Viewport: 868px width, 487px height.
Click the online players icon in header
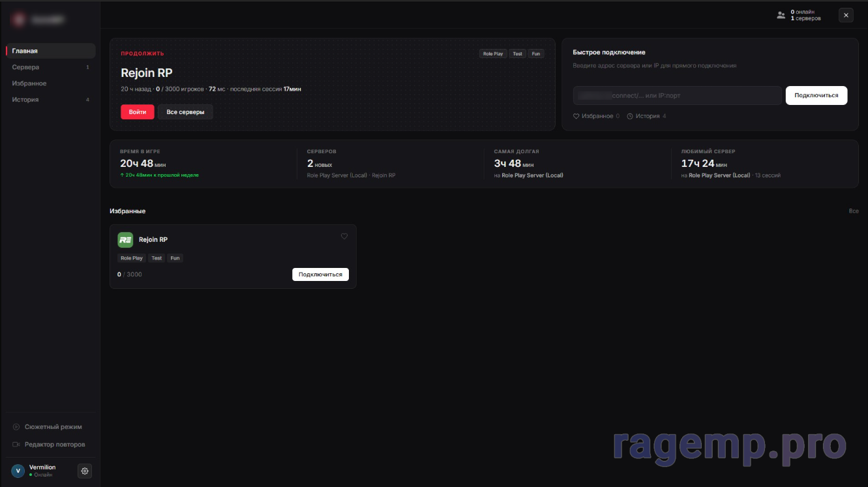tap(781, 15)
